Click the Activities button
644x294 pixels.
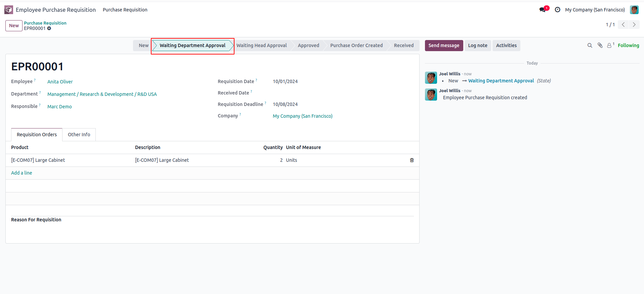[x=506, y=45]
